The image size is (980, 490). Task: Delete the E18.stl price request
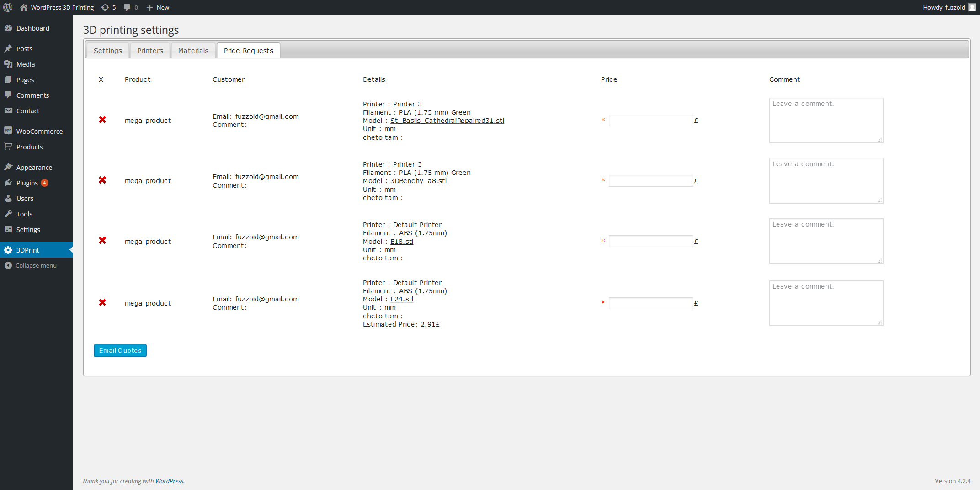(x=102, y=240)
